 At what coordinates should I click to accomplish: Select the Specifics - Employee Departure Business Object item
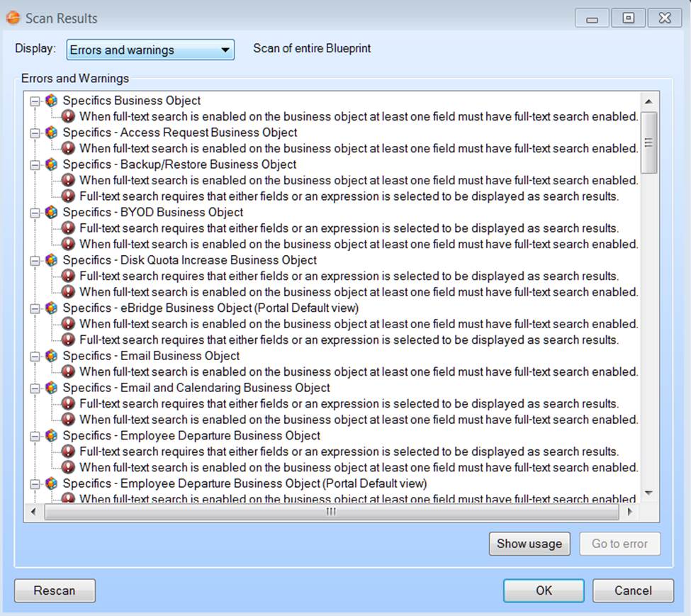coord(191,435)
